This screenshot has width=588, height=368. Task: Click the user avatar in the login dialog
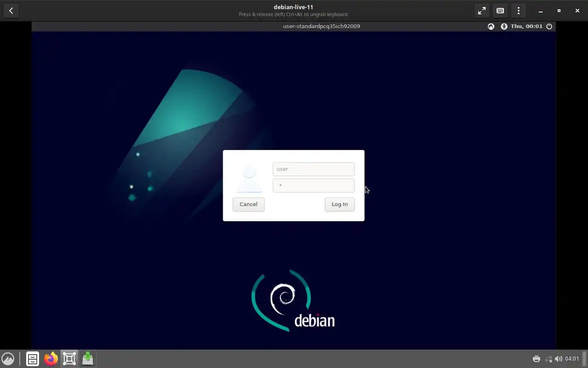pos(249,178)
